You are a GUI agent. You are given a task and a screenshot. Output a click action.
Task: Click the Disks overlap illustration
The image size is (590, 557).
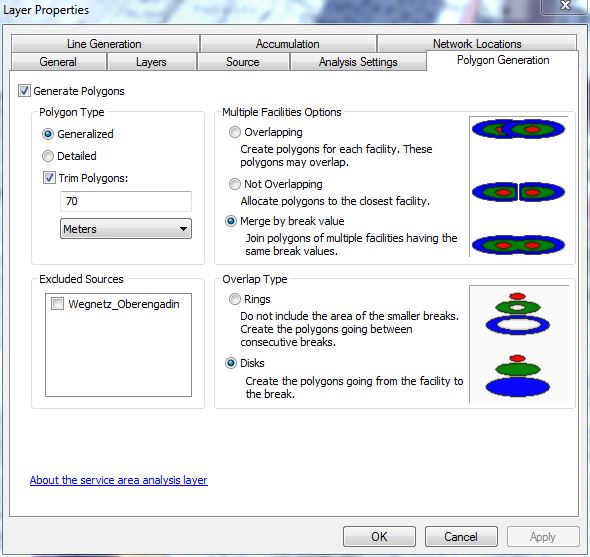point(518,375)
